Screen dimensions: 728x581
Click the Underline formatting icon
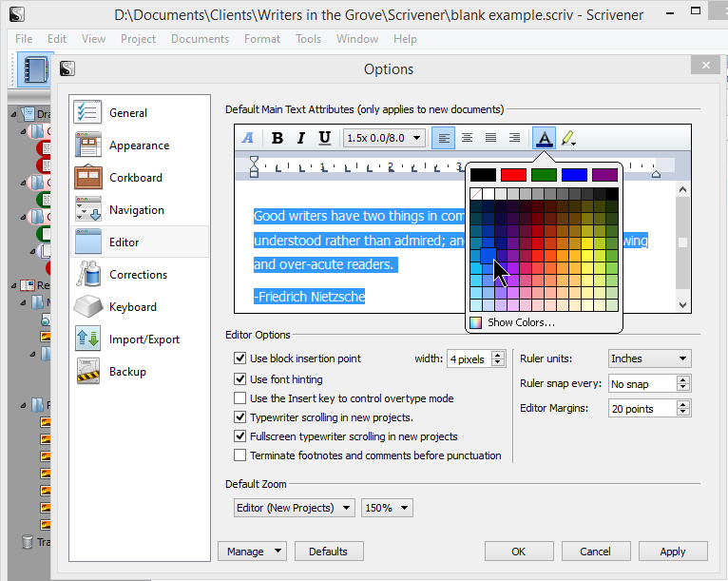pyautogui.click(x=325, y=138)
